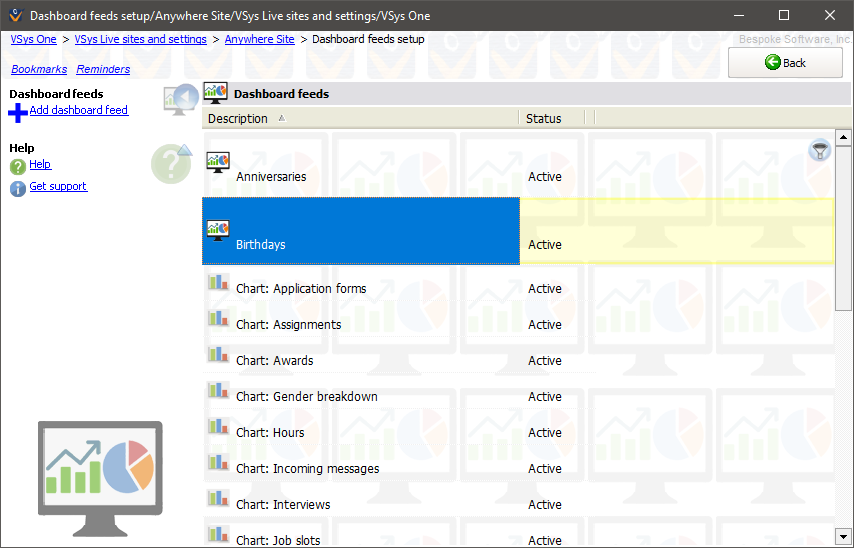Go to VSys Live sites and settings breadcrumb
The height and width of the screenshot is (548, 854).
point(140,40)
